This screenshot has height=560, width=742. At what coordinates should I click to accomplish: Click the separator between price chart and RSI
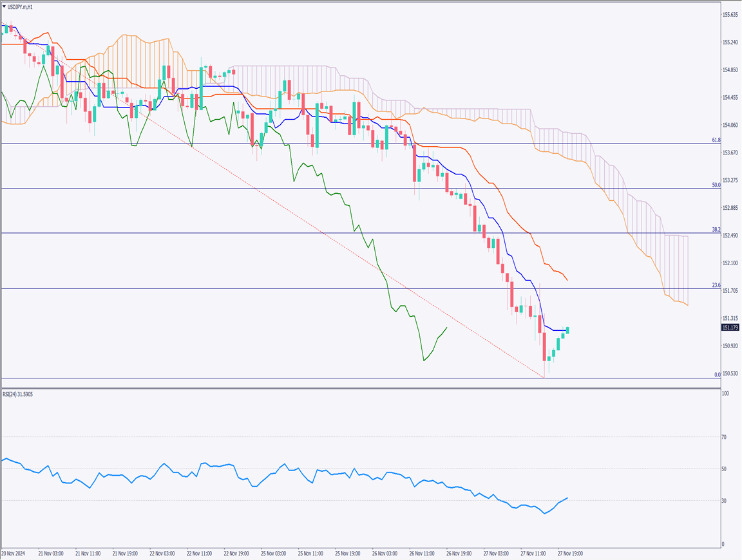point(359,388)
